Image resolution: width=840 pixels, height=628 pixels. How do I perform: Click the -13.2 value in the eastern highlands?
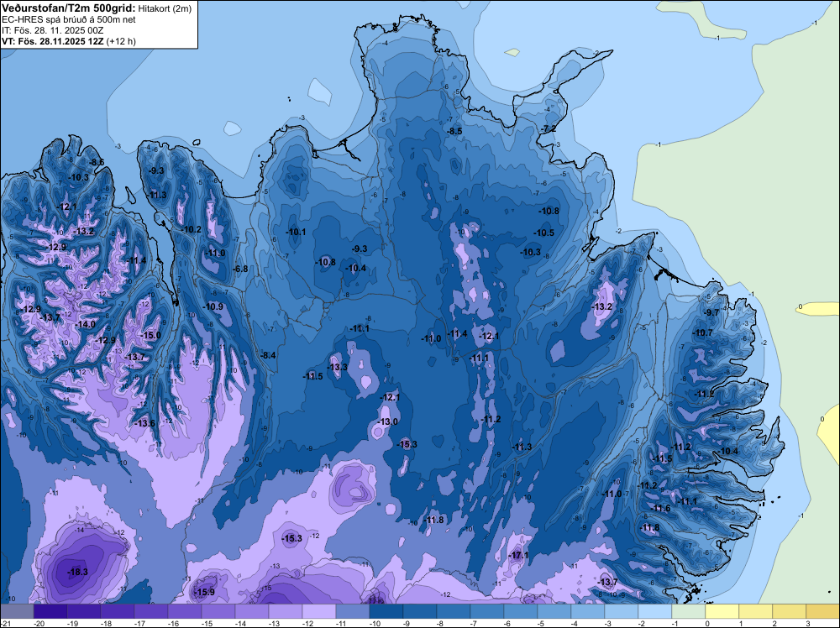coord(601,306)
